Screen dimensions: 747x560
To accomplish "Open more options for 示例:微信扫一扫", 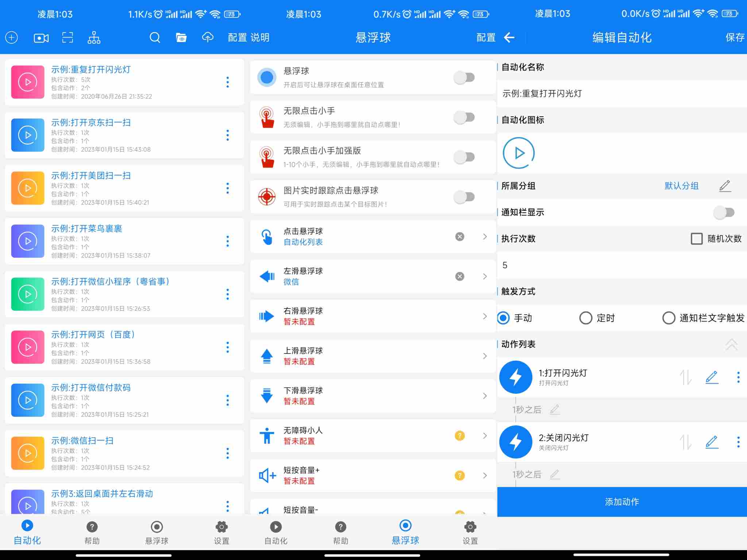I will (x=228, y=453).
